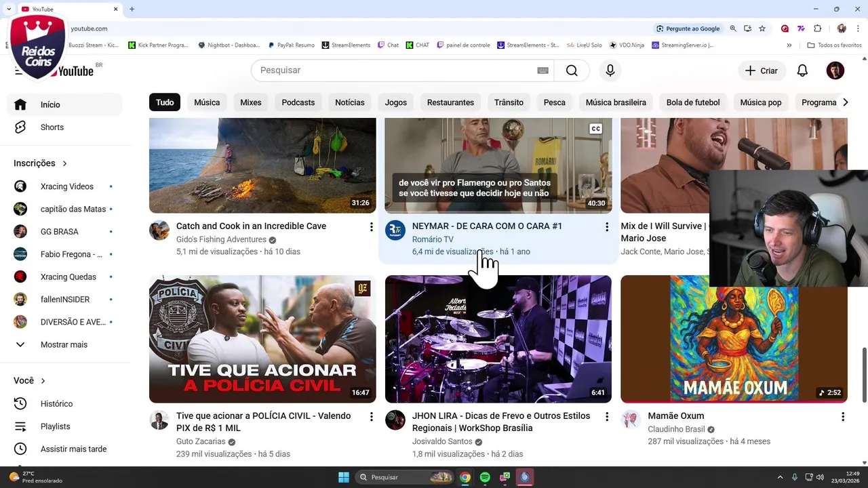Image resolution: width=868 pixels, height=488 pixels.
Task: Open fallenINSIDER subscription
Action: (64, 300)
